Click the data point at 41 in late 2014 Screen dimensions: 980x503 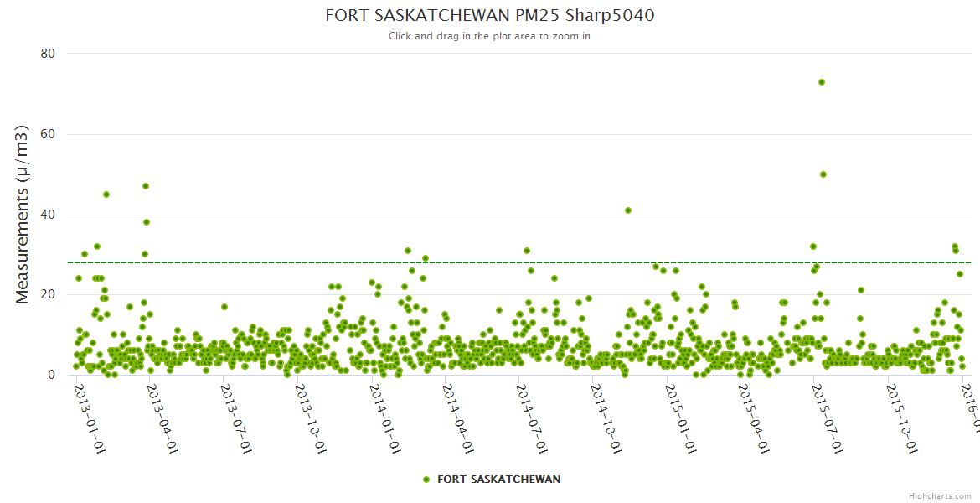click(628, 210)
